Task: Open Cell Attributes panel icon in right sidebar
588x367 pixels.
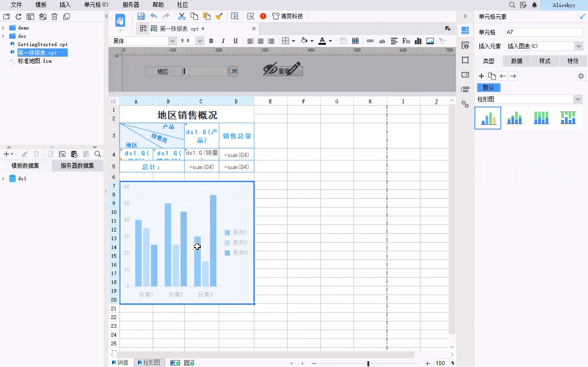Action: pyautogui.click(x=465, y=45)
